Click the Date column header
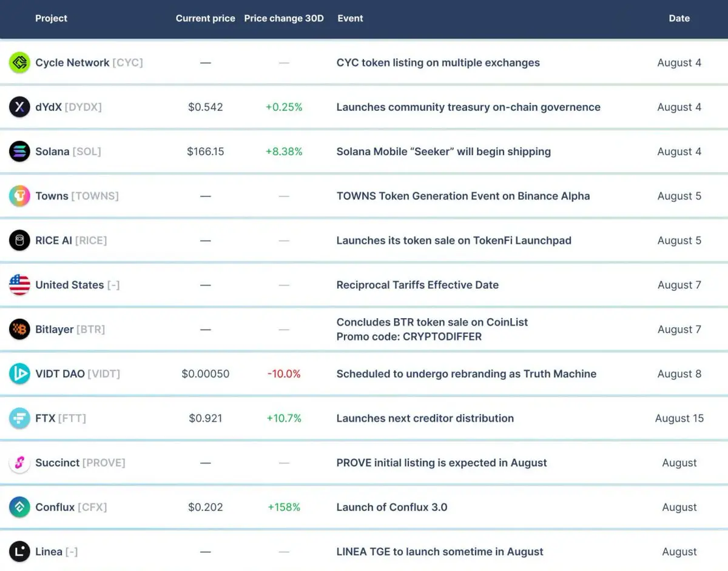 click(679, 18)
